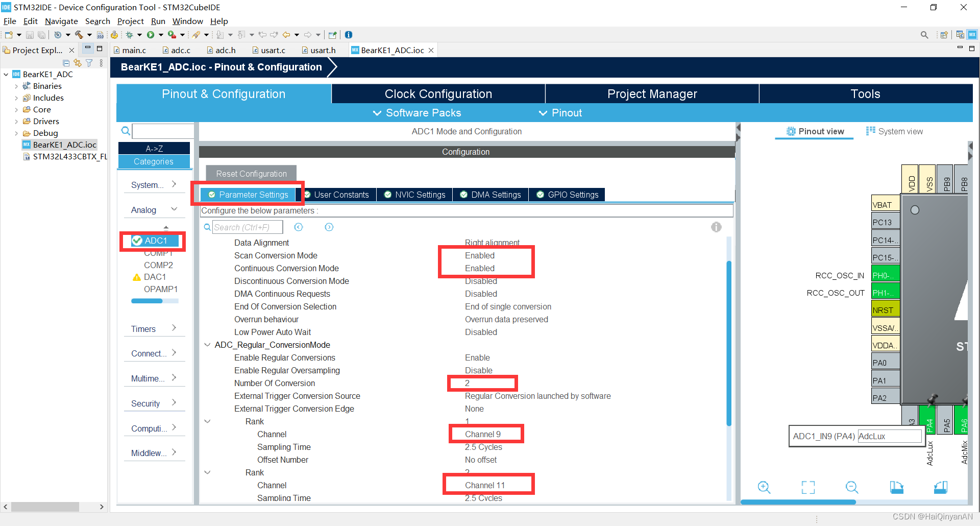Click the Reset Configuration button

(251, 174)
